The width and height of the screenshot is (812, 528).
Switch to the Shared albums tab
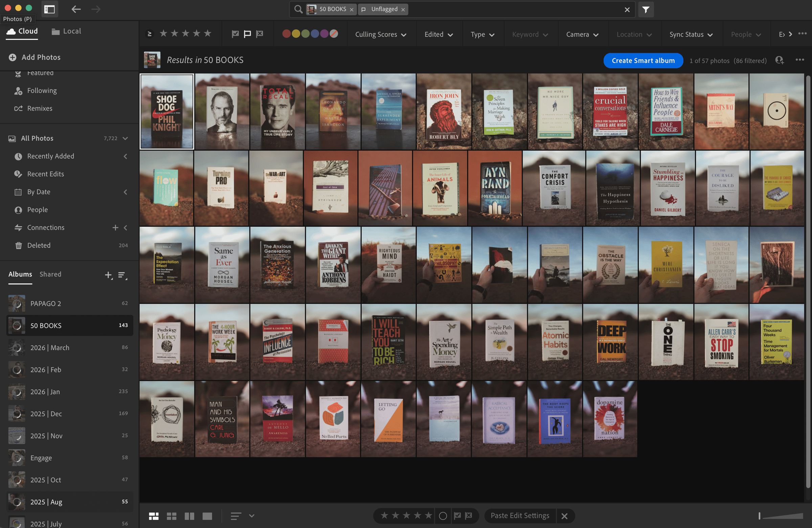click(x=50, y=274)
